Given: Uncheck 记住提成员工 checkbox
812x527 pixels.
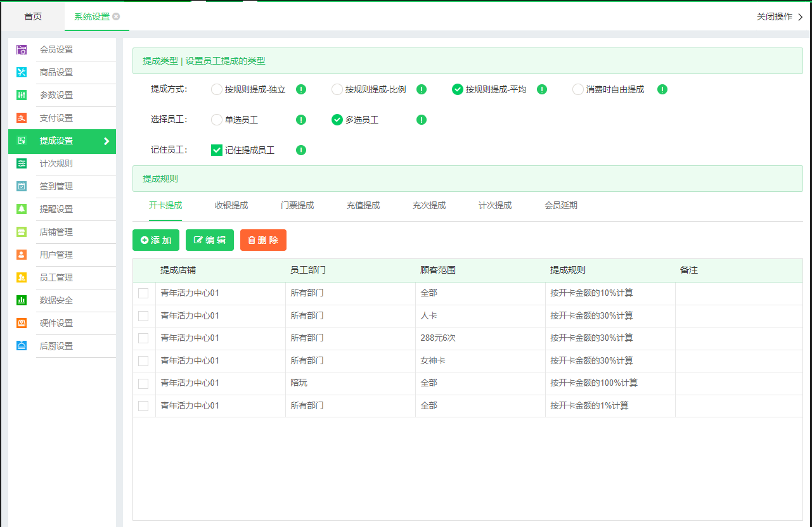Looking at the screenshot, I should point(217,150).
